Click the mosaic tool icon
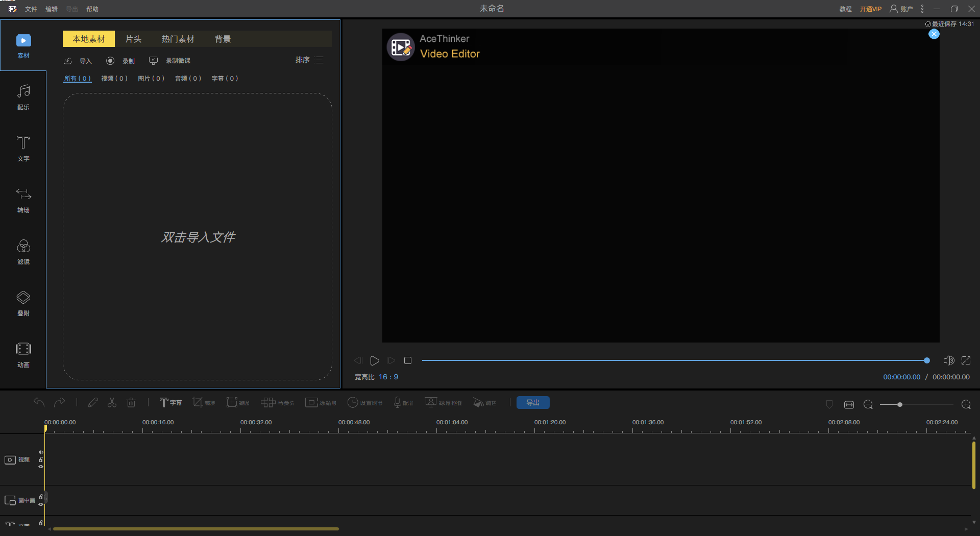Image resolution: width=980 pixels, height=536 pixels. coord(277,403)
